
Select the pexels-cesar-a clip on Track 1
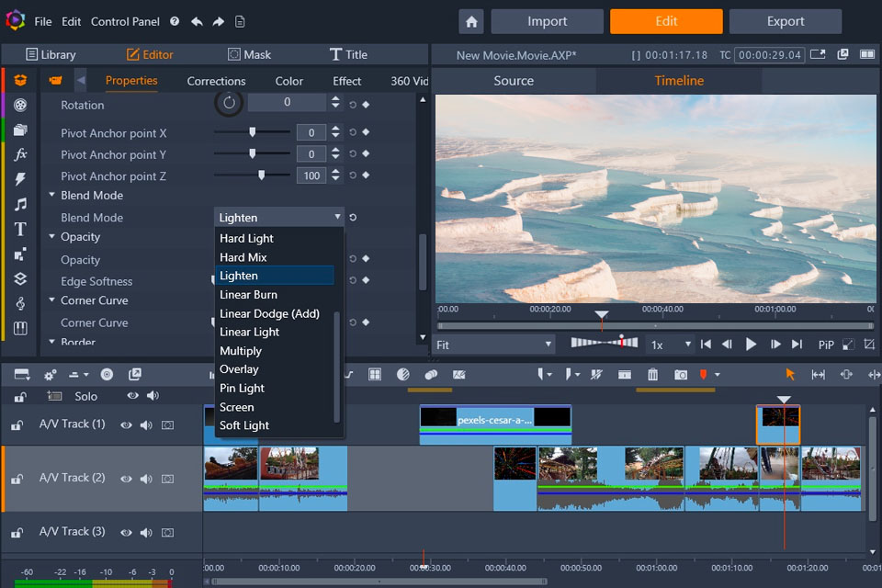click(495, 424)
